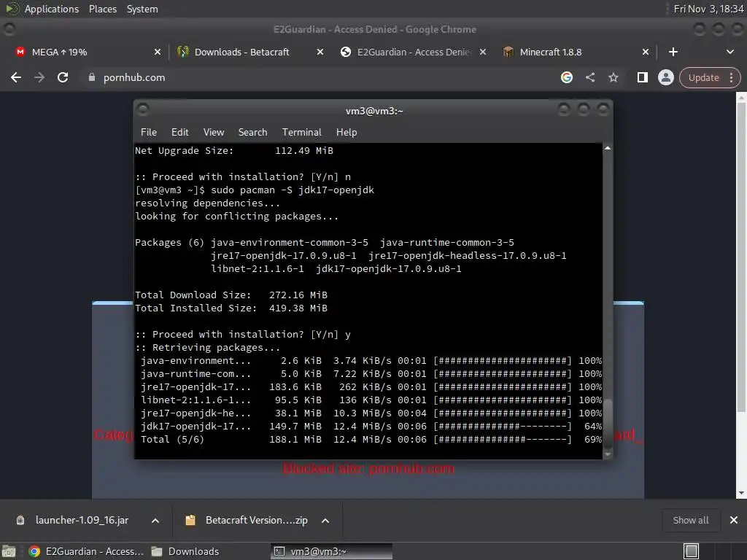This screenshot has width=747, height=560.
Task: Switch to E2Guardian Chrome taskbar window
Action: click(x=86, y=551)
